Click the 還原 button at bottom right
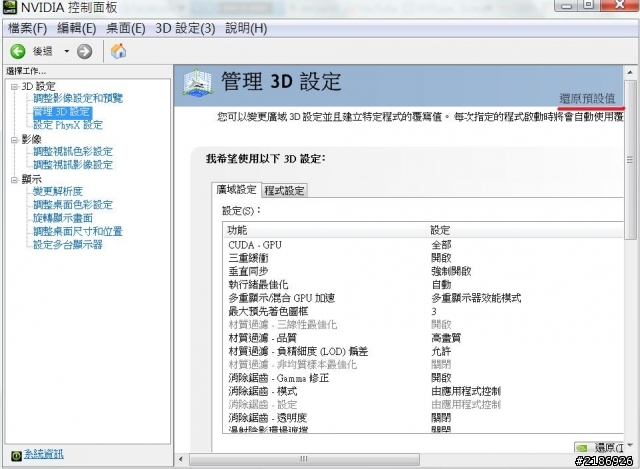Image resolution: width=640 pixels, height=469 pixels. pos(599,447)
